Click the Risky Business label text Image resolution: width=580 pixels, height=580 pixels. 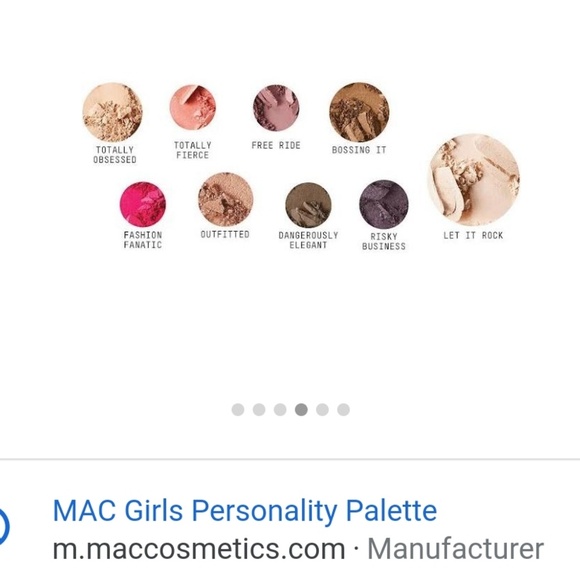(384, 242)
